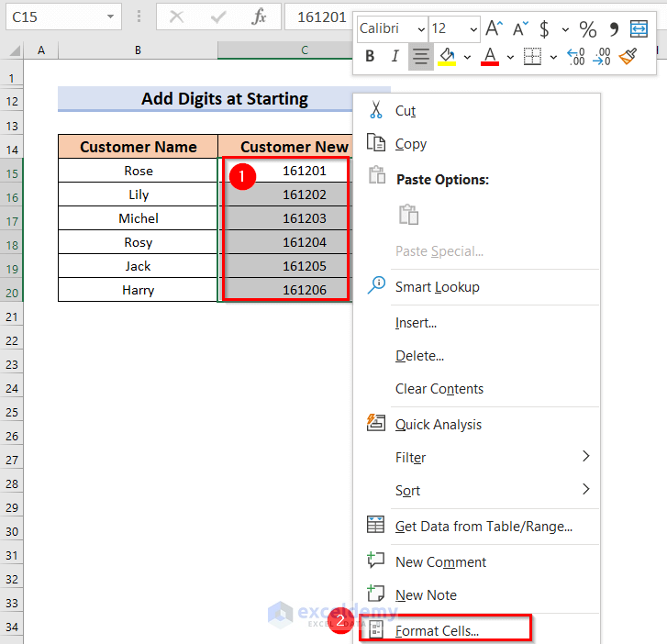This screenshot has width=667, height=644.
Task: Click Name Box showing C15
Action: click(x=64, y=17)
